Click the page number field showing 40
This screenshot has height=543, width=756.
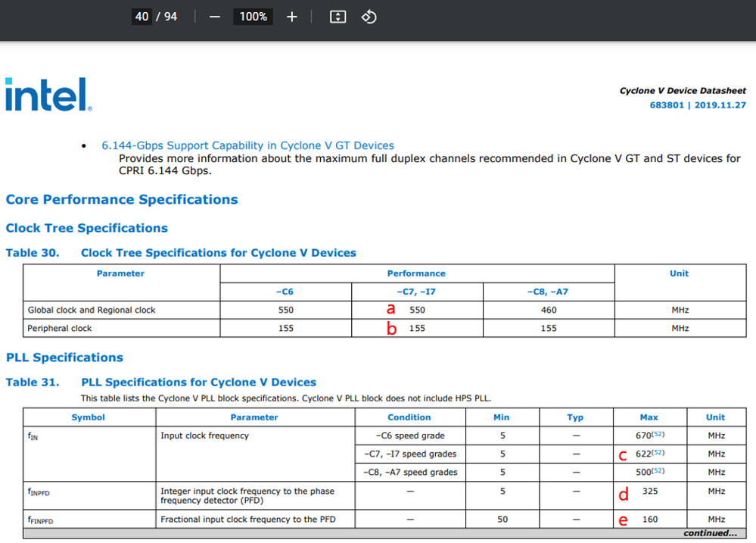pyautogui.click(x=142, y=17)
